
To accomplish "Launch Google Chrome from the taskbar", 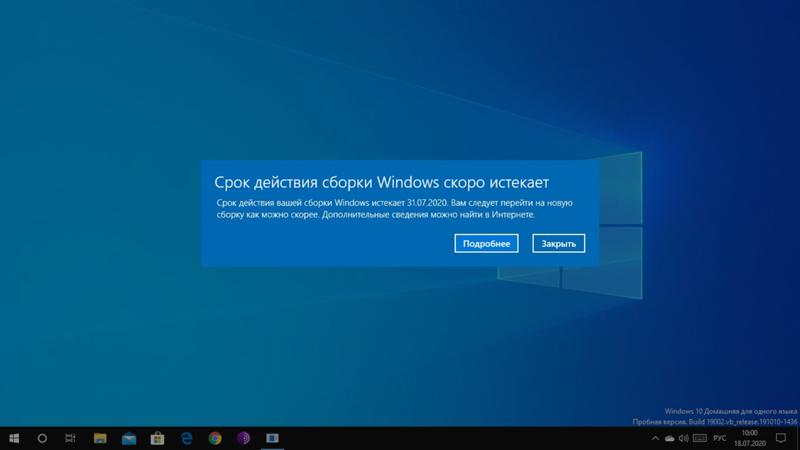I will tap(215, 438).
